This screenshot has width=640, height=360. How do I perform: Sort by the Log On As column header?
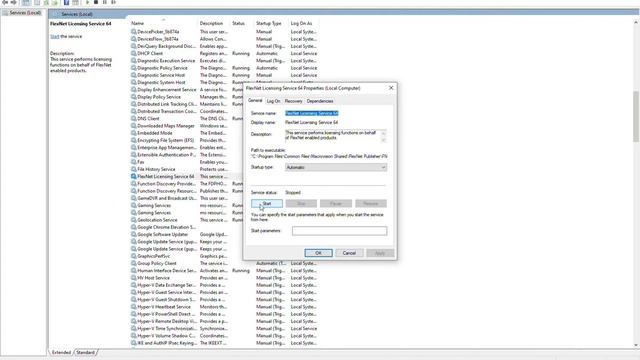[x=304, y=23]
